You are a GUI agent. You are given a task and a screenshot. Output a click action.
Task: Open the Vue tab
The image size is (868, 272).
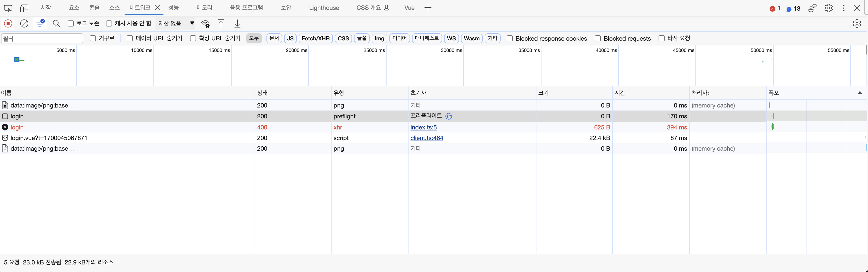pyautogui.click(x=410, y=8)
